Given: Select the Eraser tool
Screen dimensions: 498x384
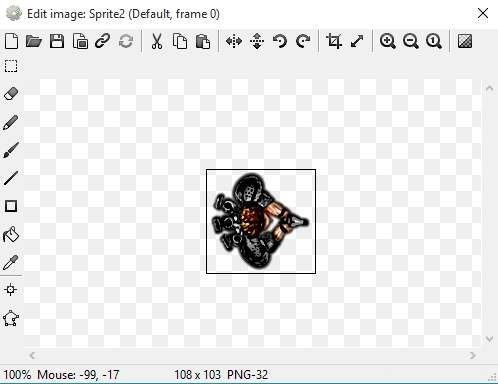Looking at the screenshot, I should pyautogui.click(x=11, y=94).
